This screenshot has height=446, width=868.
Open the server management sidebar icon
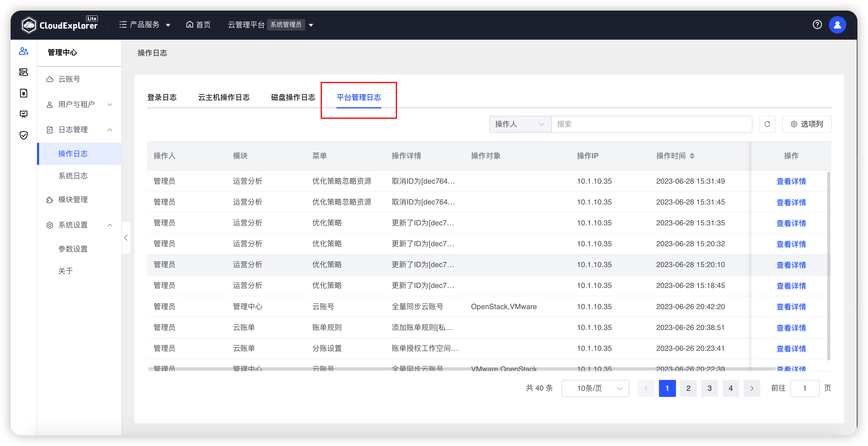click(x=24, y=72)
